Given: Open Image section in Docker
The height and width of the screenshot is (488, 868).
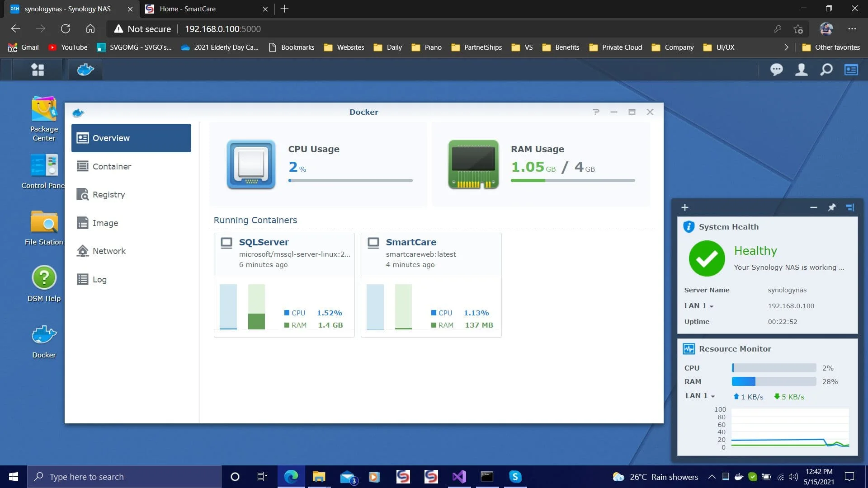Looking at the screenshot, I should 131,223.
